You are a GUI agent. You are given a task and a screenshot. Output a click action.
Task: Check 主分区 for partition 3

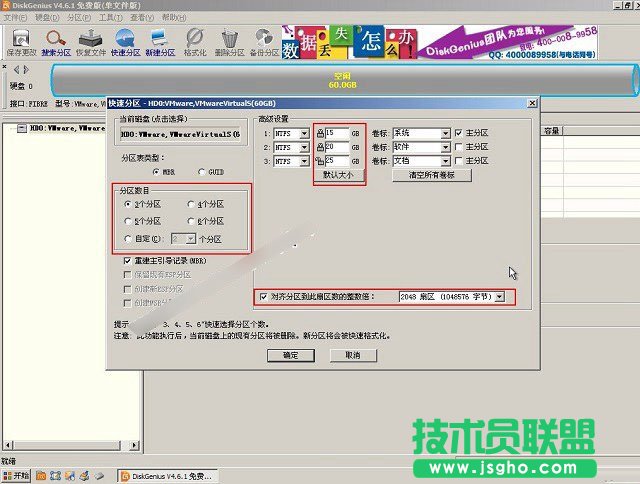[459, 161]
